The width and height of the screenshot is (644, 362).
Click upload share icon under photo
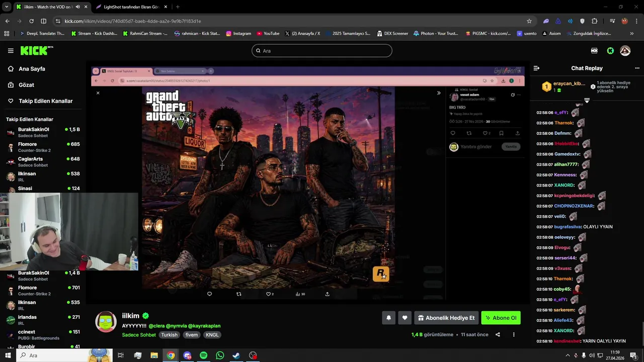327,294
